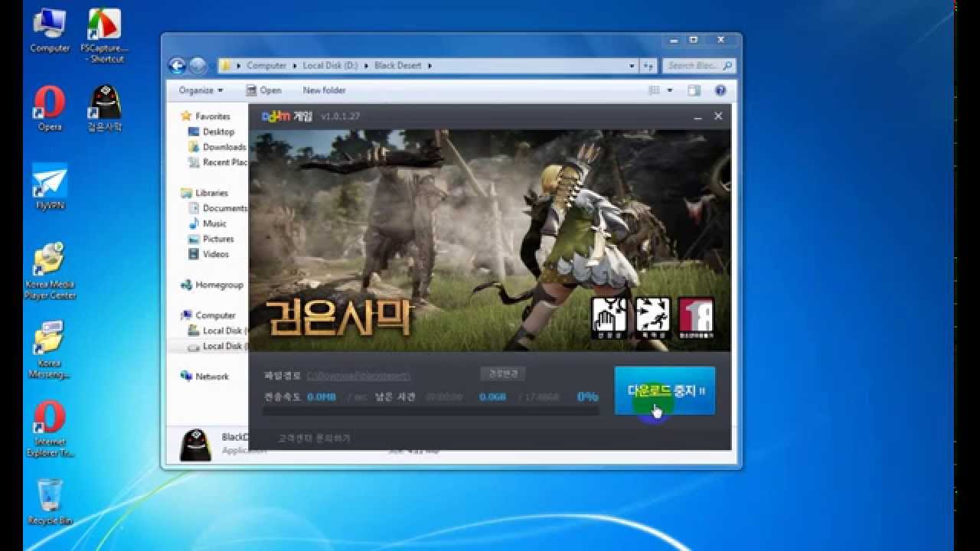This screenshot has width=980, height=551.
Task: Click Computer in Explorer address bar
Action: click(x=266, y=66)
